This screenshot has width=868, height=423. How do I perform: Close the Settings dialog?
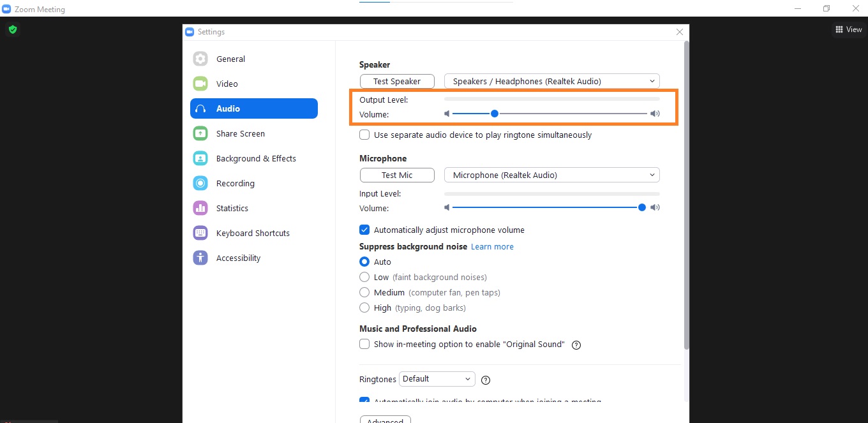(x=679, y=32)
